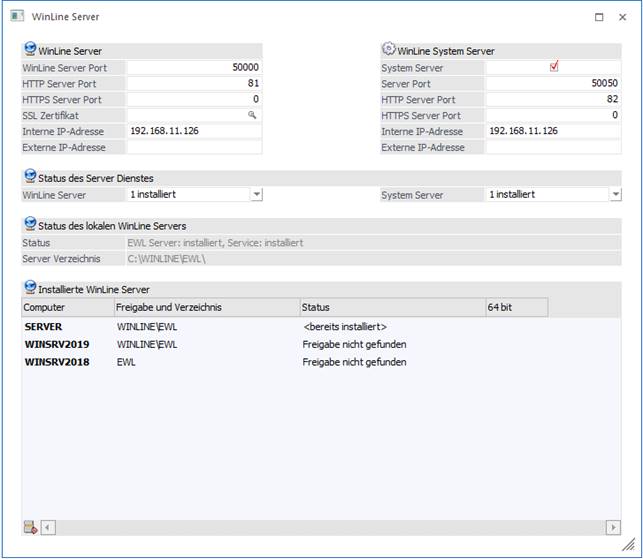
Task: Click the table settings icon at bottom left
Action: 30,527
